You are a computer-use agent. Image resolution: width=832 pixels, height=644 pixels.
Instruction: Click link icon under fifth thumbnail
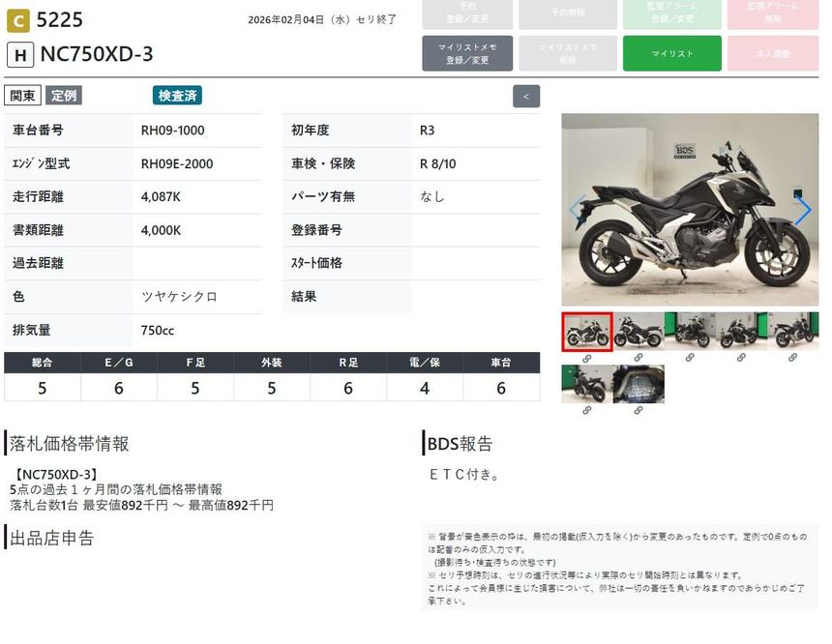(x=792, y=358)
